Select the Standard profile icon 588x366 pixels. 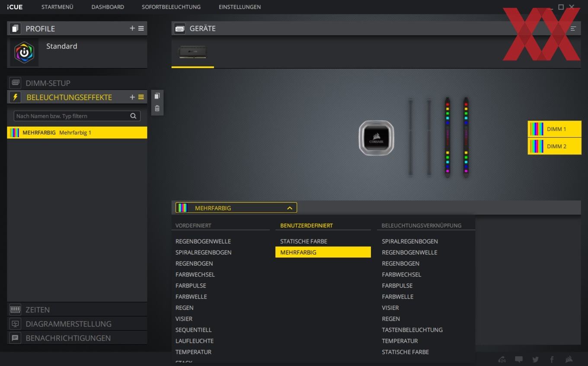(x=25, y=52)
